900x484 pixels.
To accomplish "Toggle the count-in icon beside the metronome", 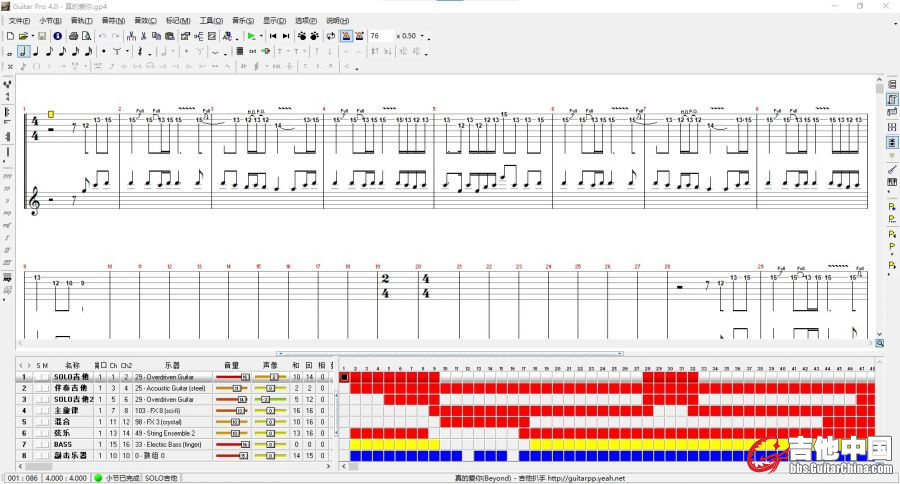I will coord(359,36).
